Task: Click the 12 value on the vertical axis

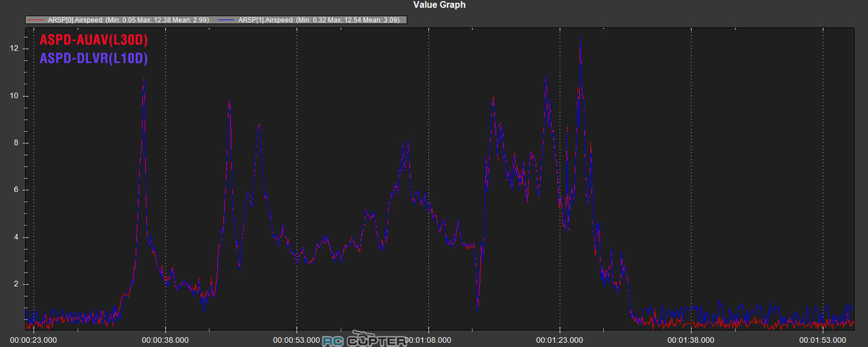Action: click(16, 49)
